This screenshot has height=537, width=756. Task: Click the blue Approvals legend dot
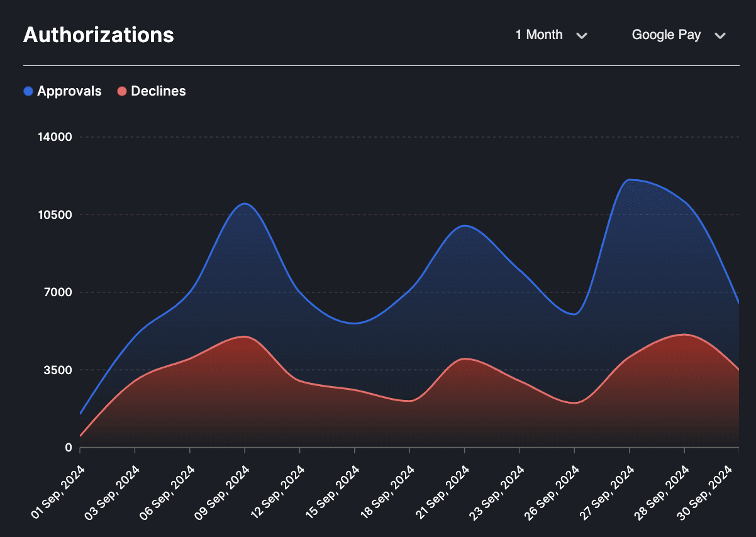28,91
